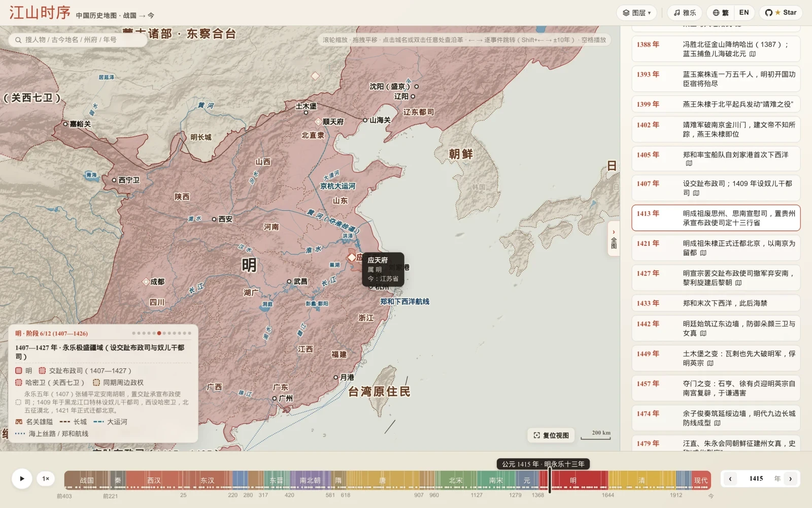Toggle the 雅乐 background music
Image resolution: width=812 pixels, height=508 pixels.
(x=685, y=13)
